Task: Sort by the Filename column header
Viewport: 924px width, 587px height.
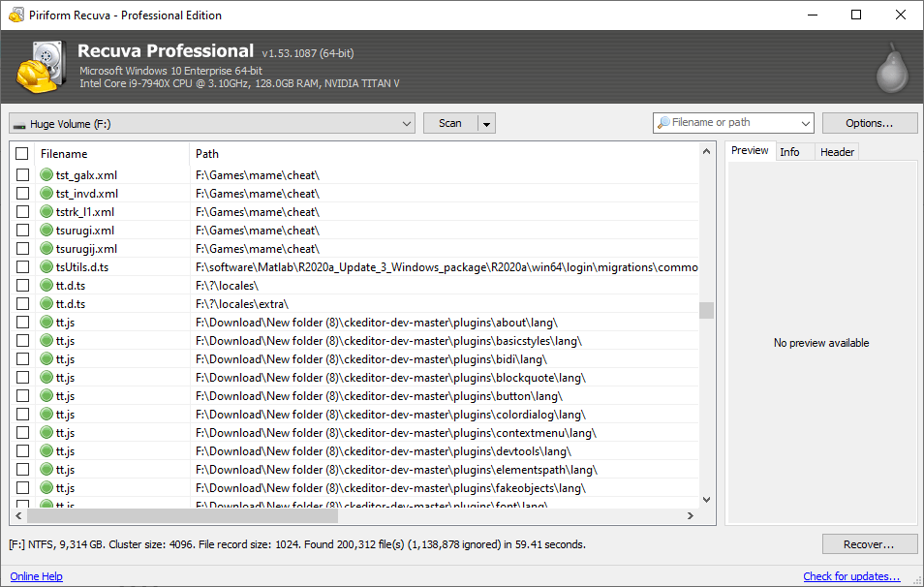Action: pyautogui.click(x=112, y=154)
